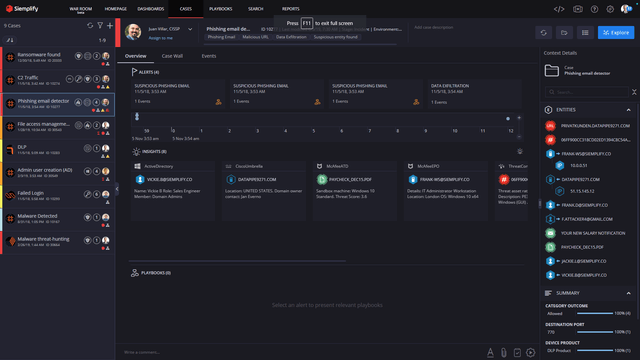The height and width of the screenshot is (360, 640).
Task: Collapse the Summary section
Action: (x=629, y=293)
